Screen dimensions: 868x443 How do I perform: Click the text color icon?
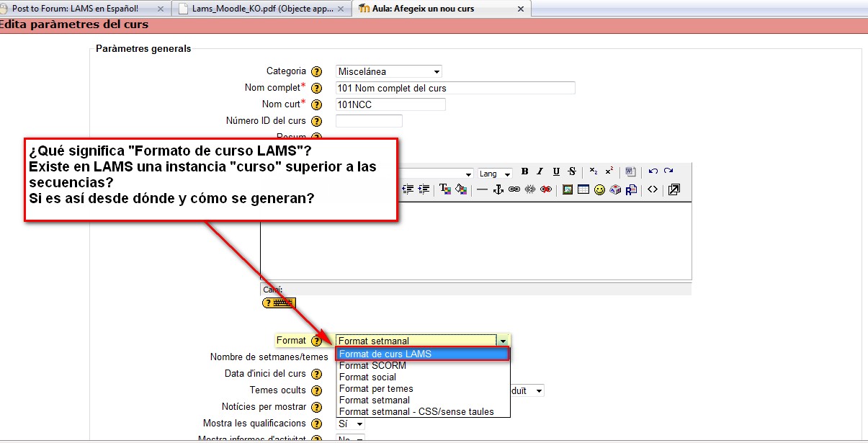coord(444,189)
